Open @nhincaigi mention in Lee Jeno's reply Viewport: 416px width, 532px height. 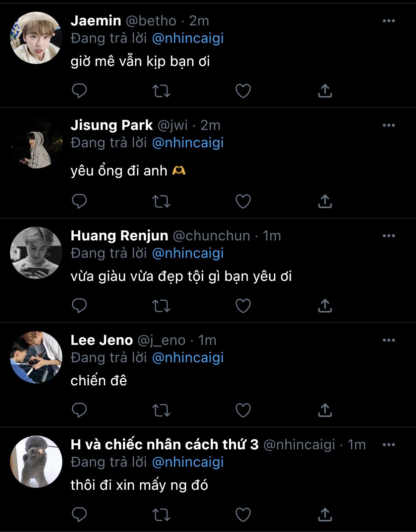pyautogui.click(x=188, y=358)
